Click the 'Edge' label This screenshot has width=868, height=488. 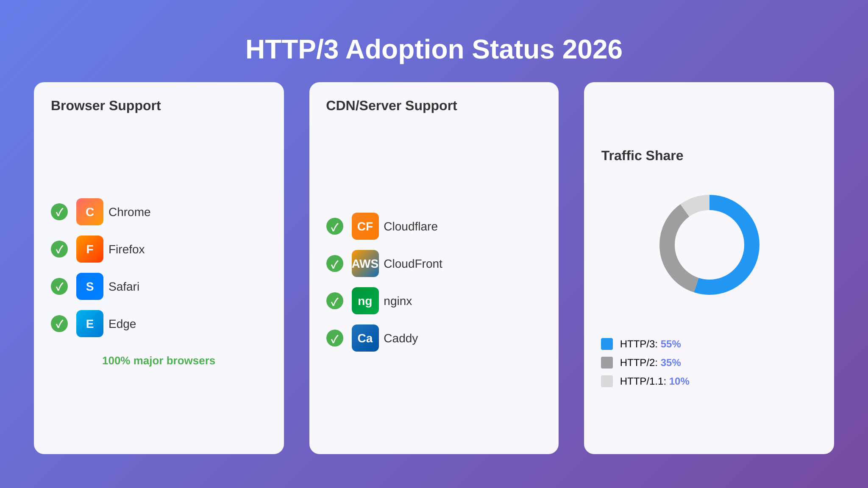coord(122,324)
